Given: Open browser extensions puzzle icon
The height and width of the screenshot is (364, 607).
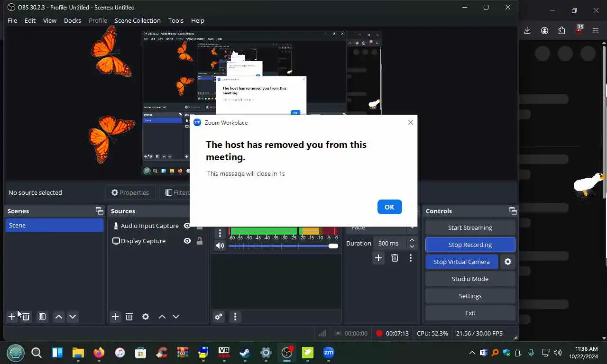Looking at the screenshot, I should coord(561,30).
